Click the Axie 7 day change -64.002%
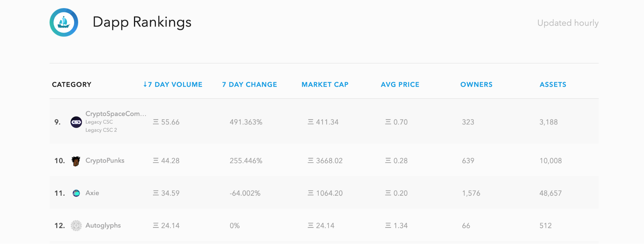644x244 pixels. tap(245, 193)
